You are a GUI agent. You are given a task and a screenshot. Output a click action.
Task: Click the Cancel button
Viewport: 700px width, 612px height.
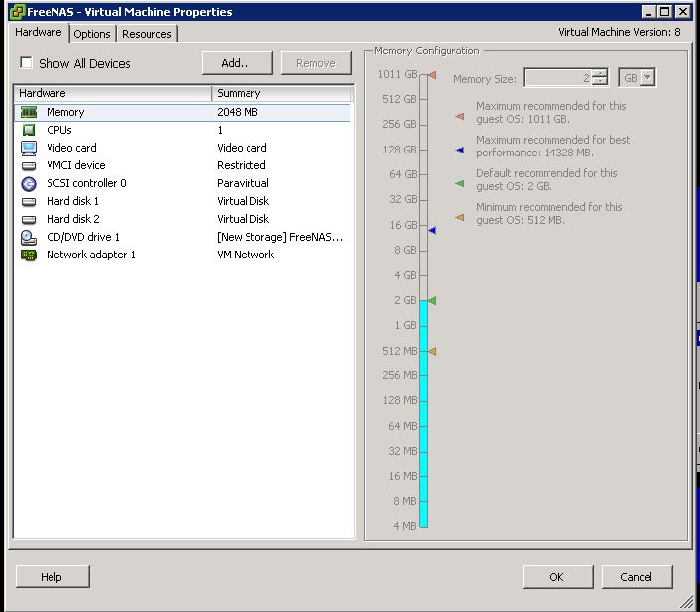point(637,576)
